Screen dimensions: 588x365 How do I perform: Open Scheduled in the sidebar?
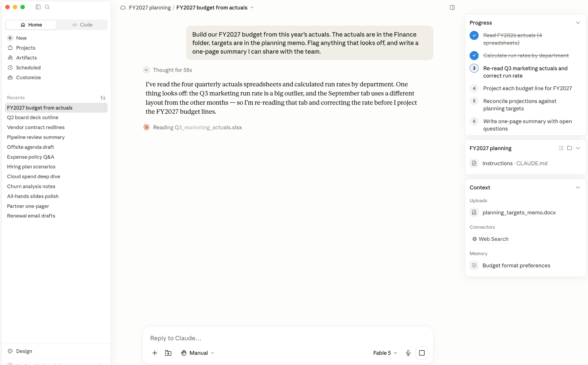click(28, 67)
